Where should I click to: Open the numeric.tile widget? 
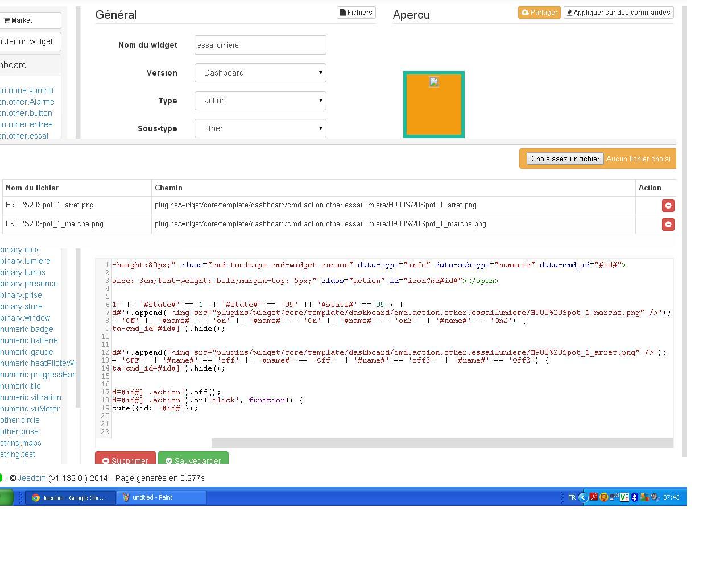20,386
